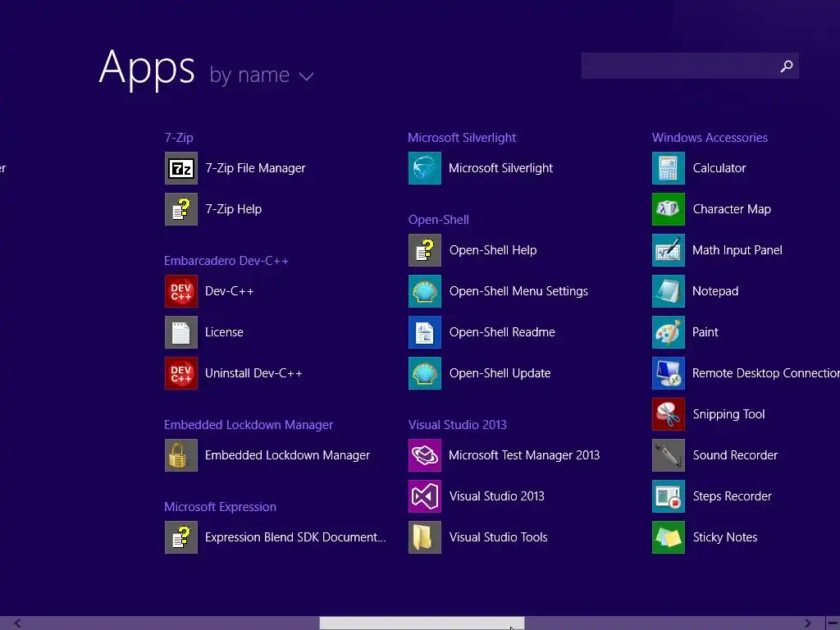Open the Open-Shell Help icon
840x630 pixels.
pos(425,250)
